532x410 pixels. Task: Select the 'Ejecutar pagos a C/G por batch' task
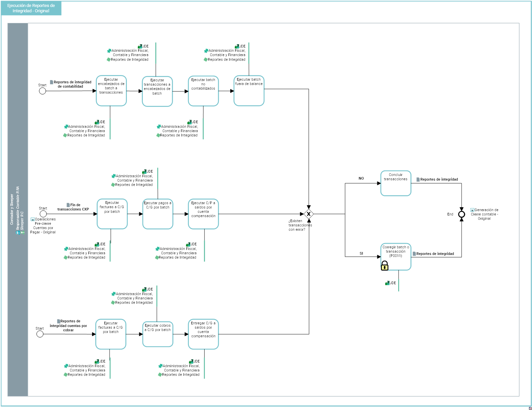158,214
